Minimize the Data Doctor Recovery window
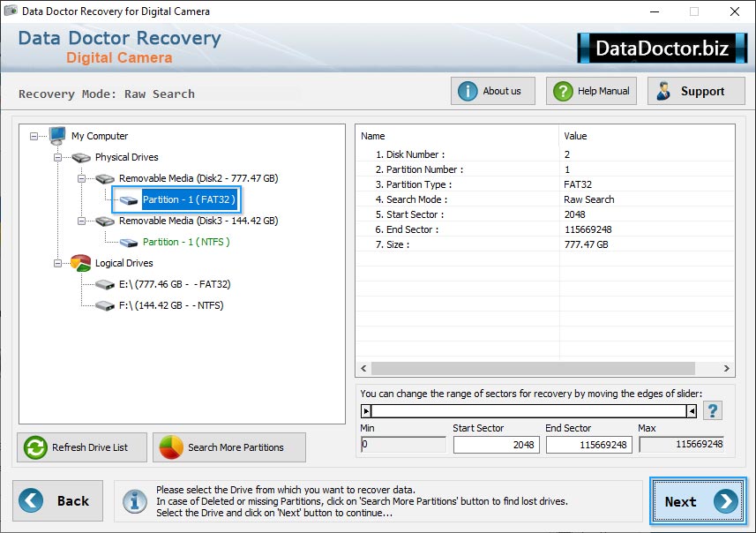 coord(655,11)
